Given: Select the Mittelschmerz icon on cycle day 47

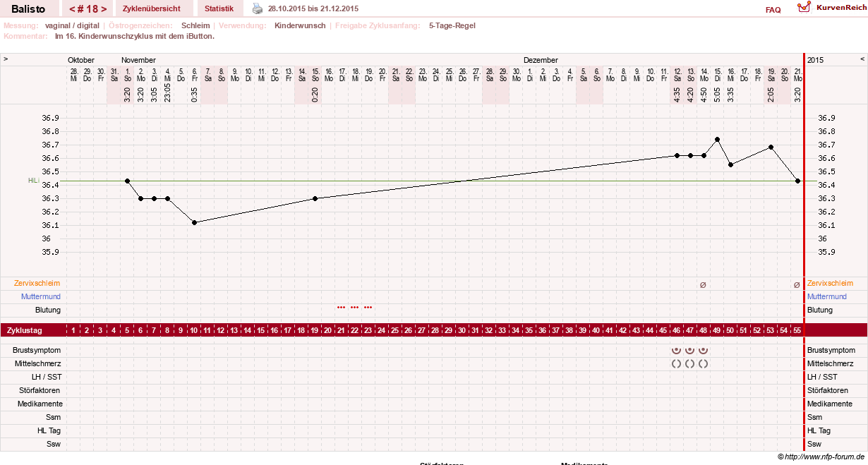Looking at the screenshot, I should 689,363.
